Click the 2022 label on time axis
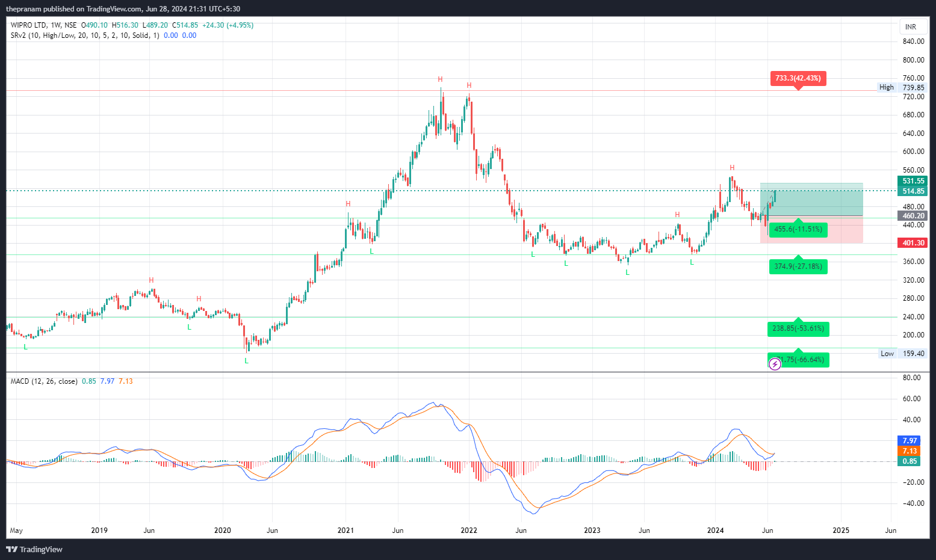The height and width of the screenshot is (560, 936). (469, 531)
